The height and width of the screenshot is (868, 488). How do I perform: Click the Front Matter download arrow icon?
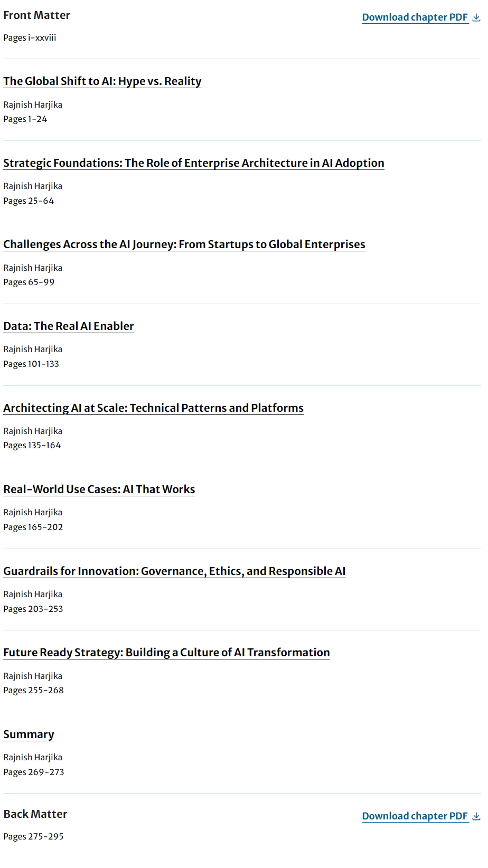coord(476,17)
